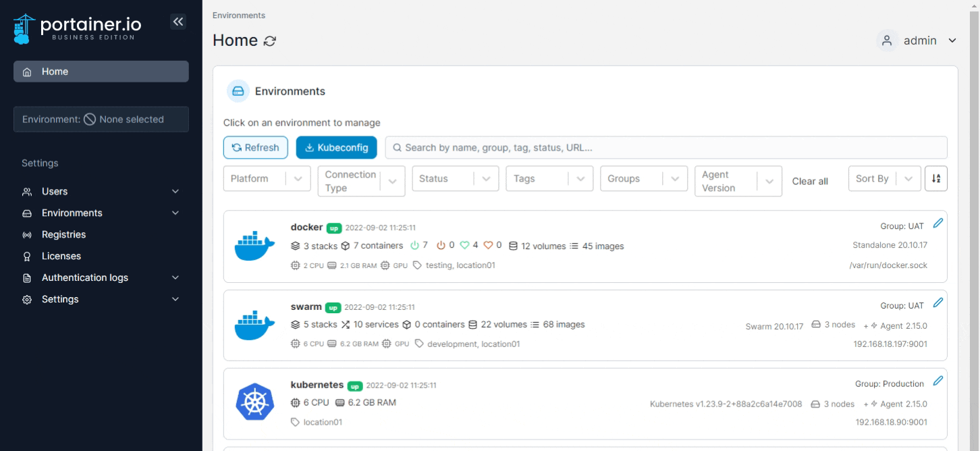Expand the Authentication logs submenu chevron
The height and width of the screenshot is (451, 980).
(175, 278)
